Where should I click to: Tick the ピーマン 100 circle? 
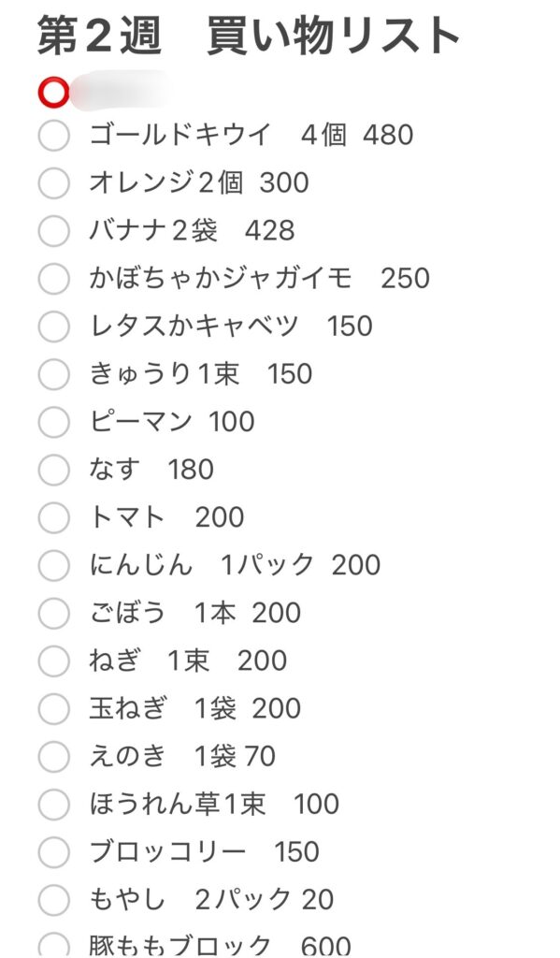coord(53,422)
